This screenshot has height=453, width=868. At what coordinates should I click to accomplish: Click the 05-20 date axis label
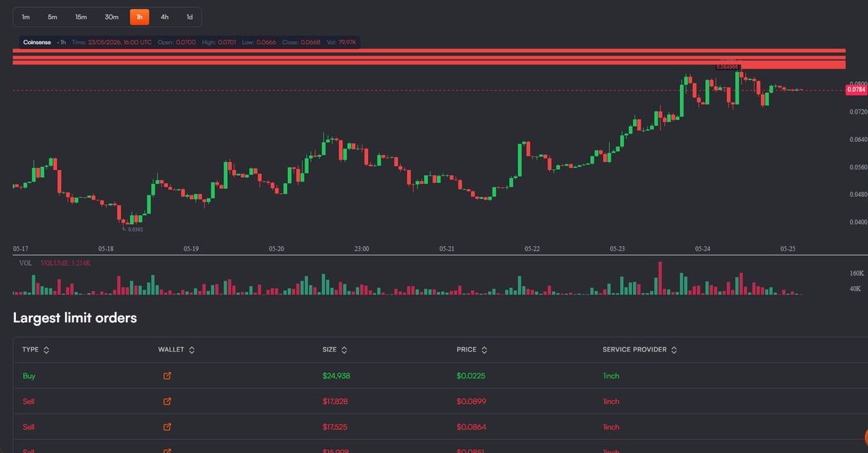276,248
